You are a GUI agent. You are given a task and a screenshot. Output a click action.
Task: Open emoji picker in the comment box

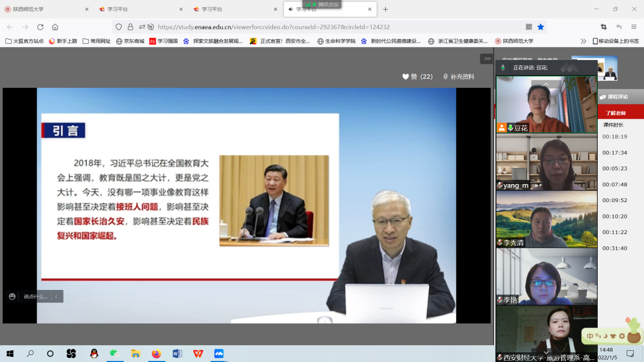12,297
